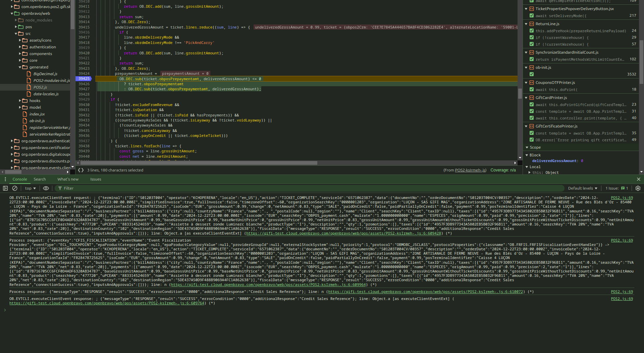Screen dimensions: 644x353
Task: Open the Issues drawer tab
Action: pos(96,179)
